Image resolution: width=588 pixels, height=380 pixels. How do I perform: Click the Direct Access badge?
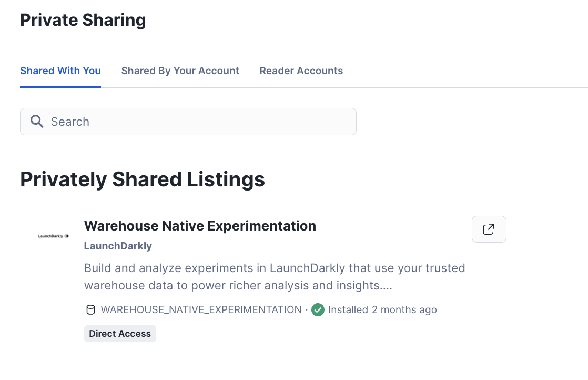(x=120, y=333)
